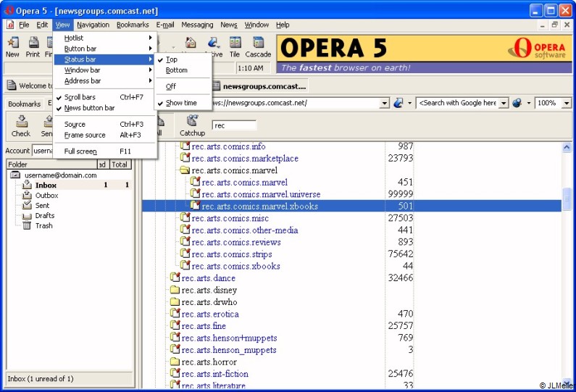Screen dimensions: 576x392
Task: Expand the Window bar submenu
Action: [x=104, y=70]
